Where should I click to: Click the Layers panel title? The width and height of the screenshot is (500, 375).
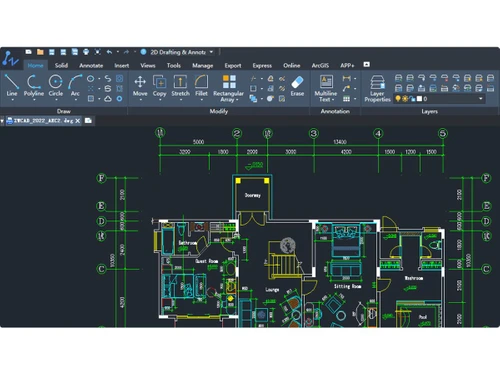[x=429, y=111]
